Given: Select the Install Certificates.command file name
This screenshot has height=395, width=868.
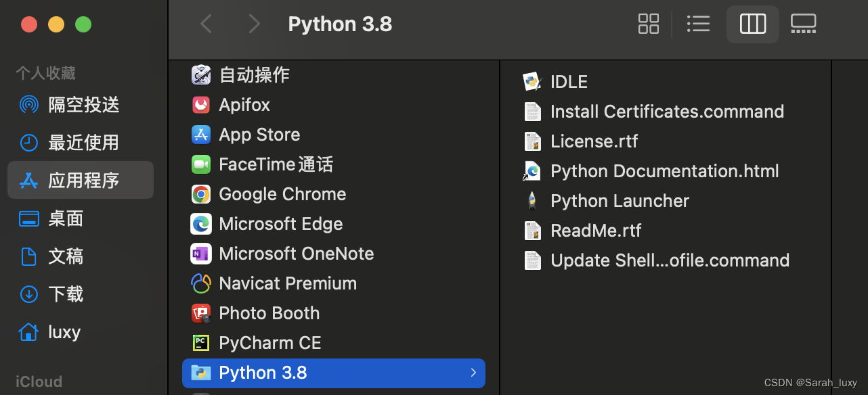Looking at the screenshot, I should pos(668,112).
